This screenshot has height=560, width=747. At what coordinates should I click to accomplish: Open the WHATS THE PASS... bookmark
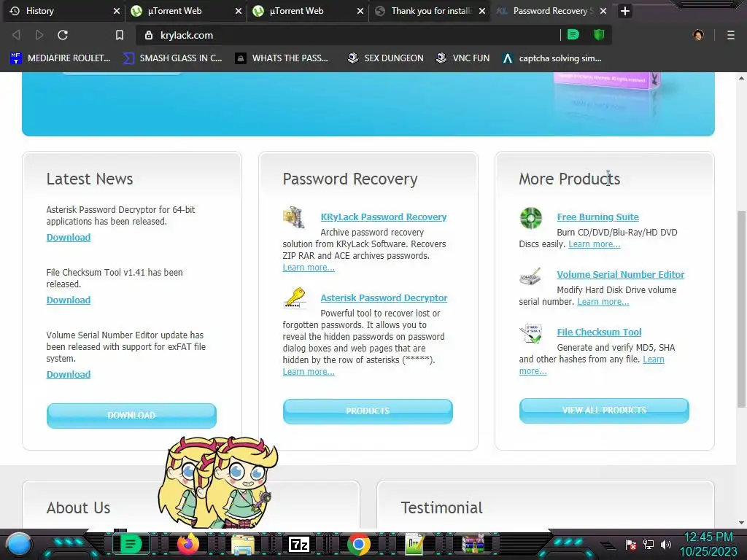click(282, 58)
